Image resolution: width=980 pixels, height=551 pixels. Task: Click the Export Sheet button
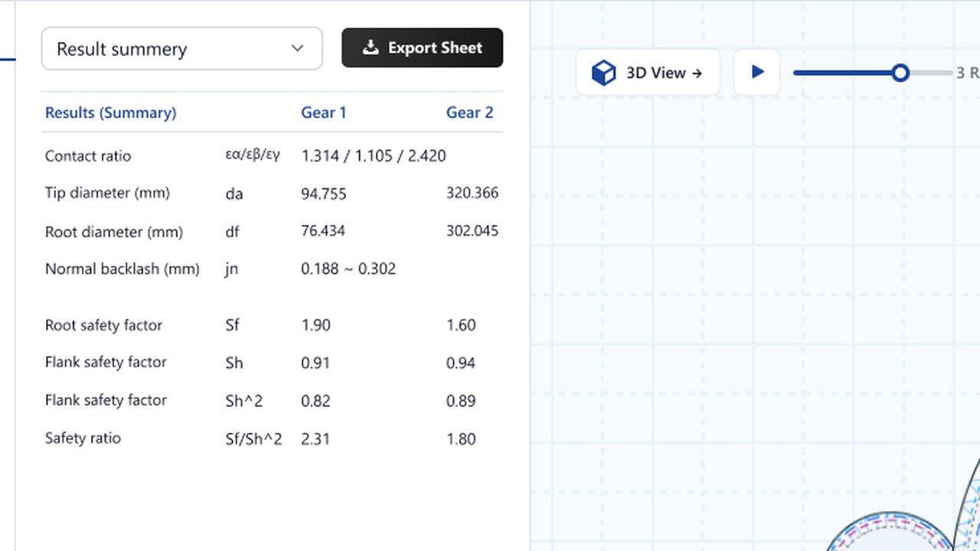pos(422,47)
